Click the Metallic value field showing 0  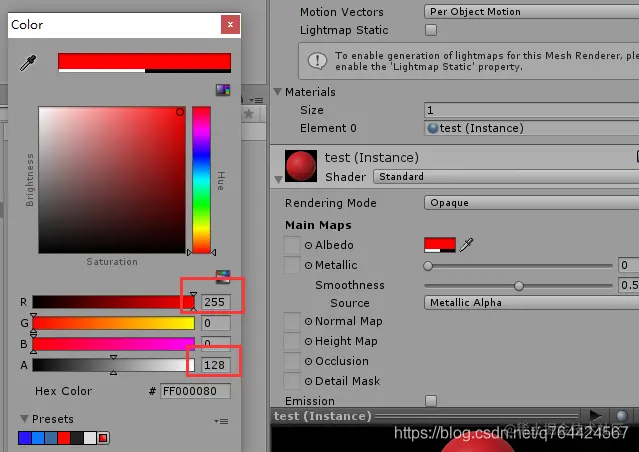tap(628, 265)
